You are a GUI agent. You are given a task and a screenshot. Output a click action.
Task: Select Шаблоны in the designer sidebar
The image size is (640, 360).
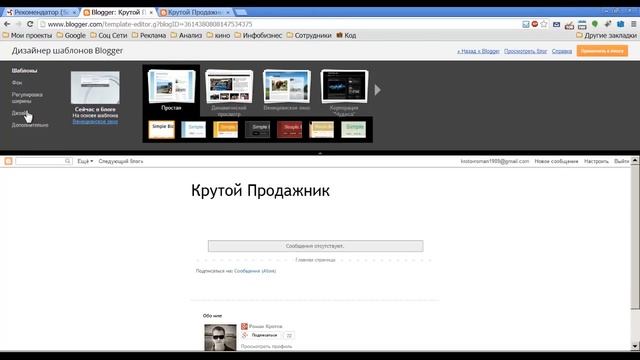point(24,71)
